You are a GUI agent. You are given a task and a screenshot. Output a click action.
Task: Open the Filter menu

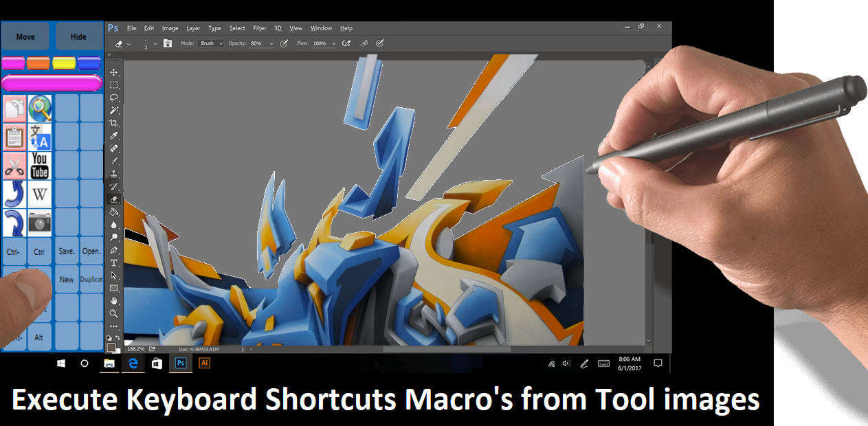(x=259, y=28)
